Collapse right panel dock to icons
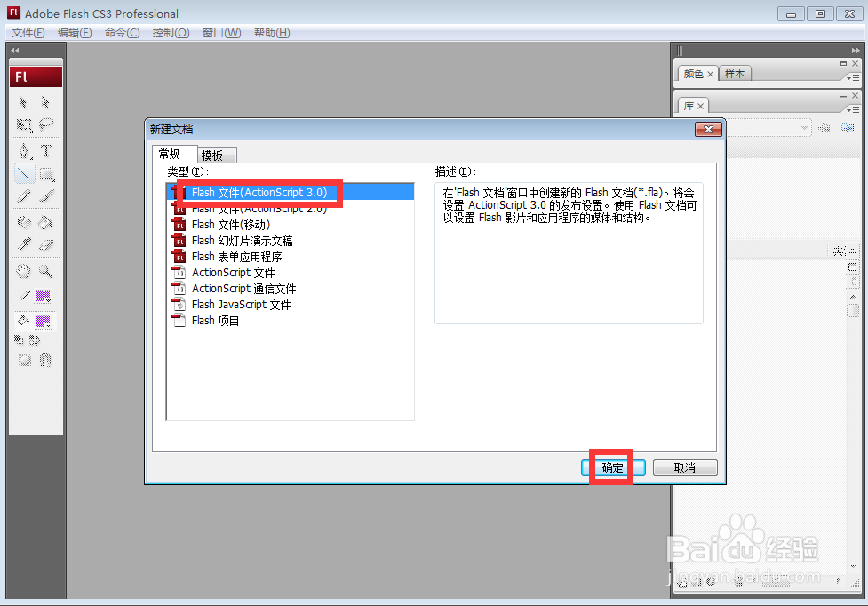Image resolution: width=868 pixels, height=606 pixels. click(856, 51)
